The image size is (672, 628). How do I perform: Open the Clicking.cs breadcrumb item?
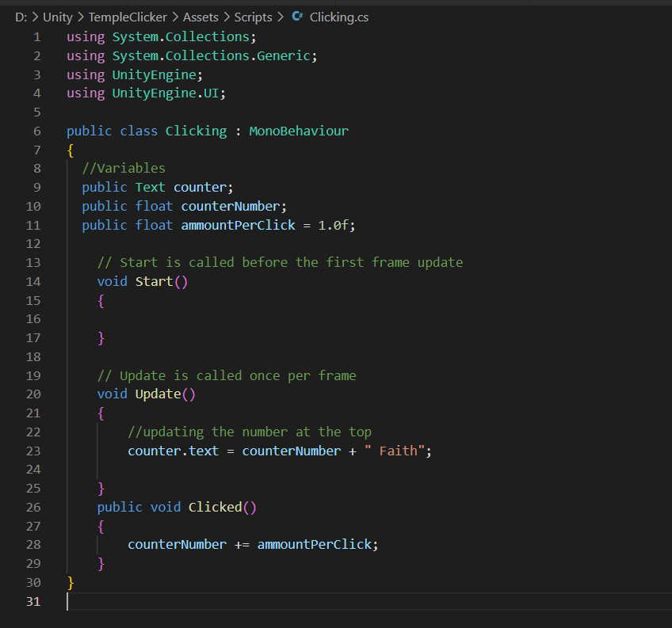pyautogui.click(x=338, y=17)
